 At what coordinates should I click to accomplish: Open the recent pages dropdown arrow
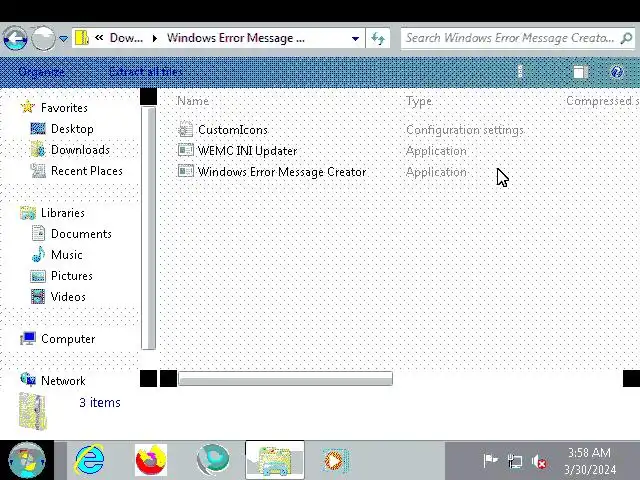click(63, 38)
